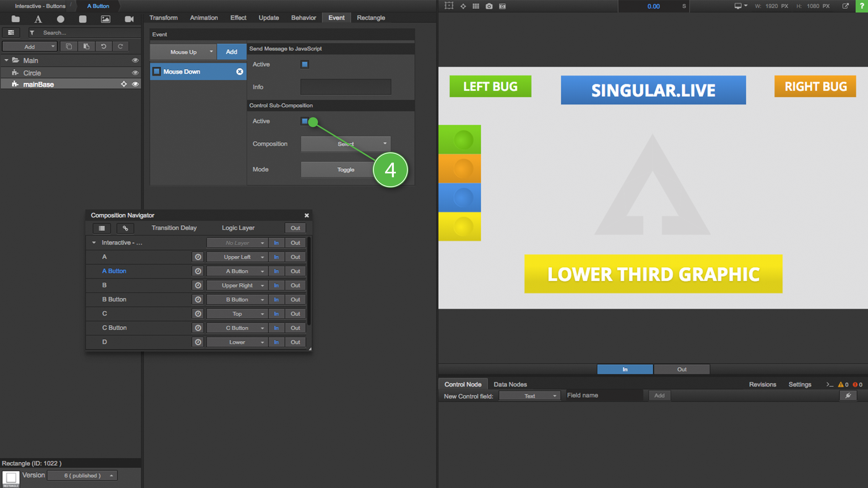Select the Text widget tool
The image size is (868, 488).
[x=38, y=19]
